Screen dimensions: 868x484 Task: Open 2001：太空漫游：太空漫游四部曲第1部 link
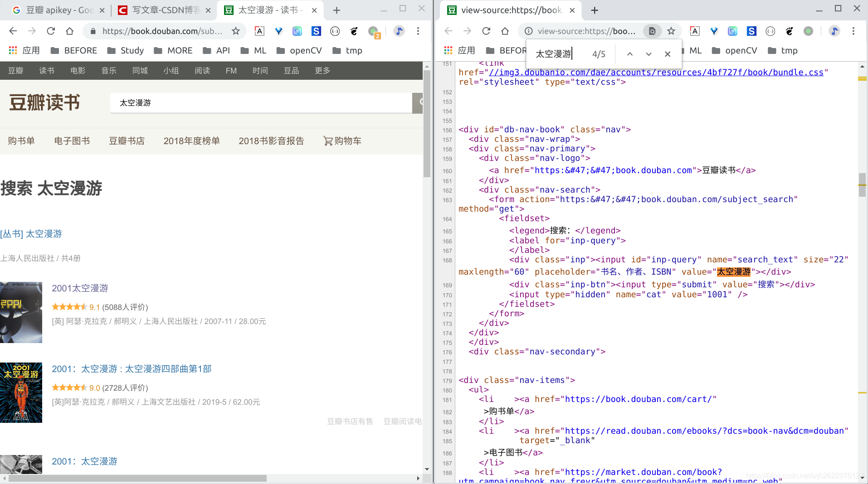pos(132,369)
